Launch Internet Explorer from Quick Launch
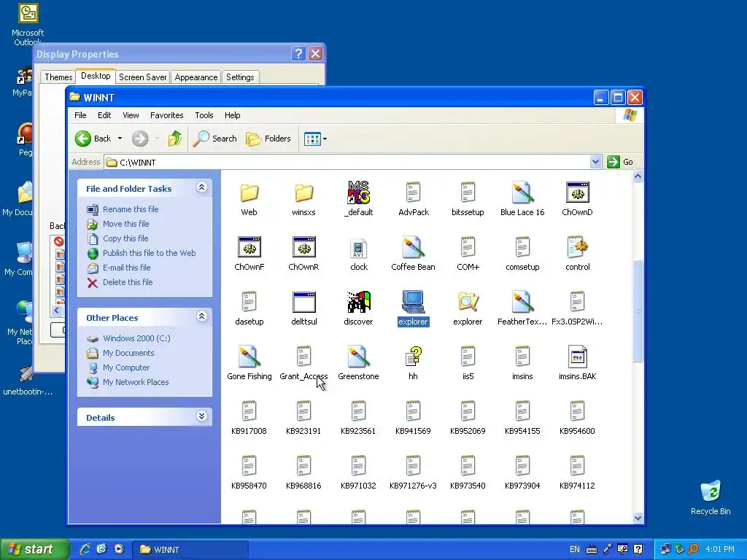The width and height of the screenshot is (747, 560). click(x=85, y=549)
